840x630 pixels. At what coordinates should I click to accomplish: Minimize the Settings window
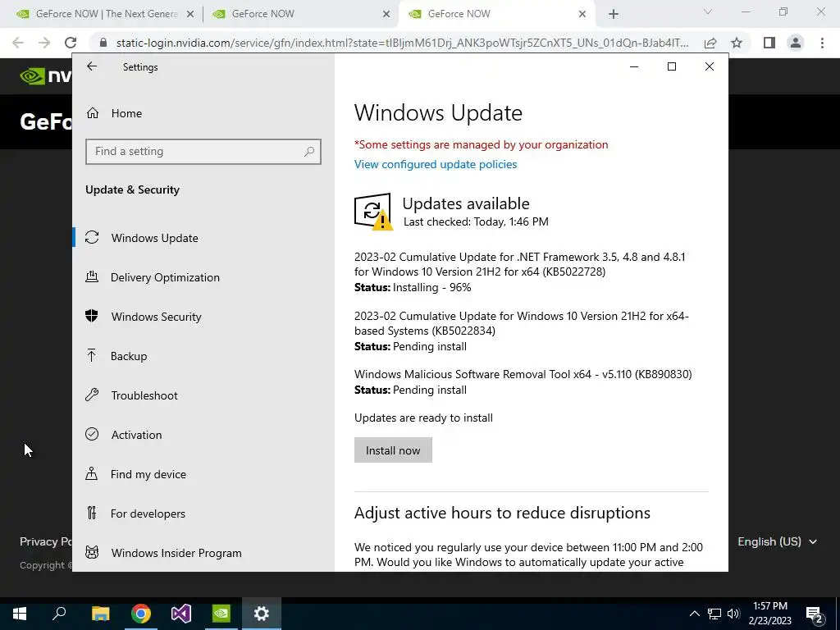click(634, 66)
